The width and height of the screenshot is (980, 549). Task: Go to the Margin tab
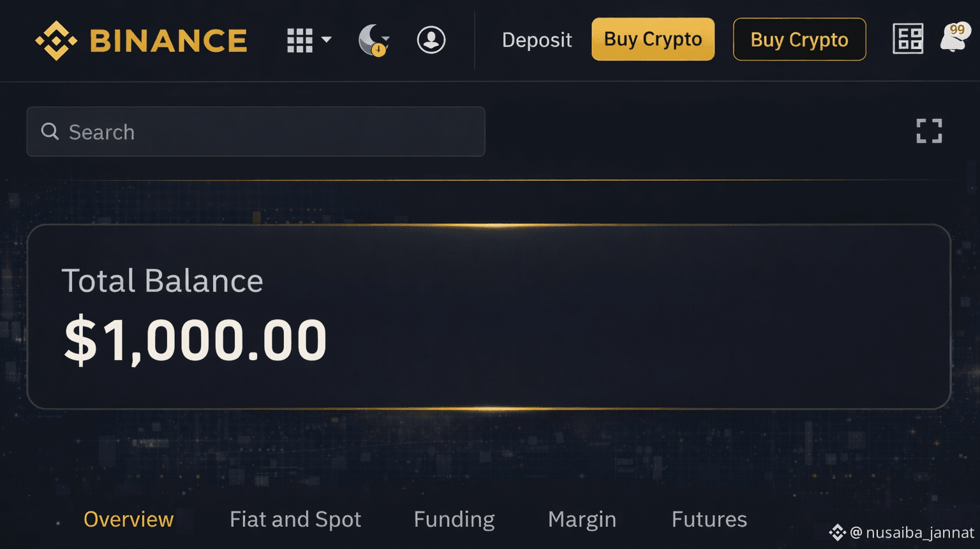582,519
